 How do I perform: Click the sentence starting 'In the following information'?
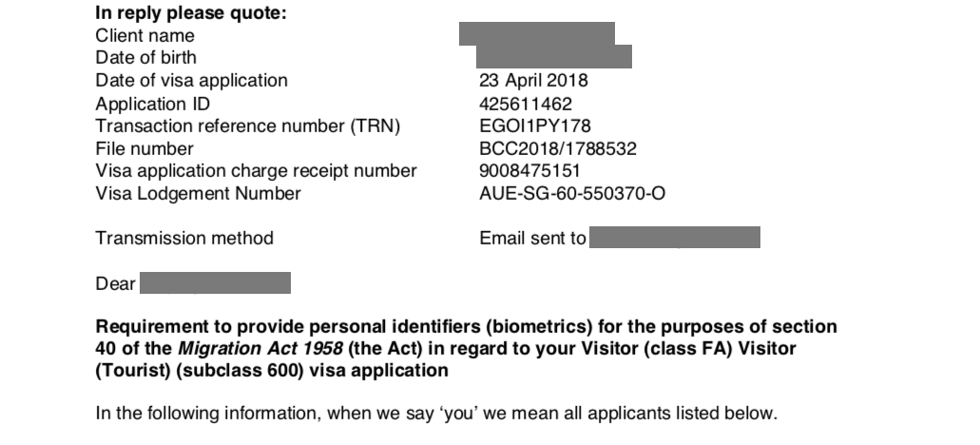pos(436,413)
